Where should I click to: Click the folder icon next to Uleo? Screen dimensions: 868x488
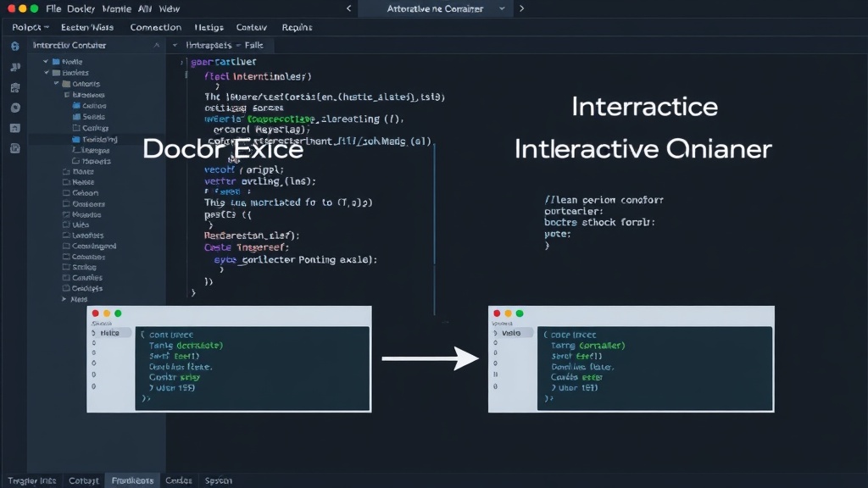click(66, 225)
